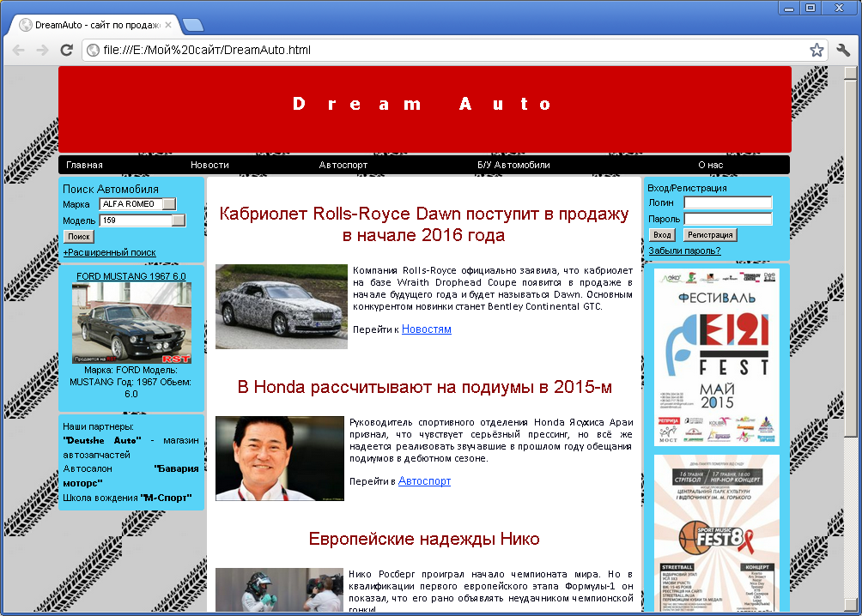Follow the Автоспорт link under Honda article
This screenshot has width=862, height=616.
(424, 480)
